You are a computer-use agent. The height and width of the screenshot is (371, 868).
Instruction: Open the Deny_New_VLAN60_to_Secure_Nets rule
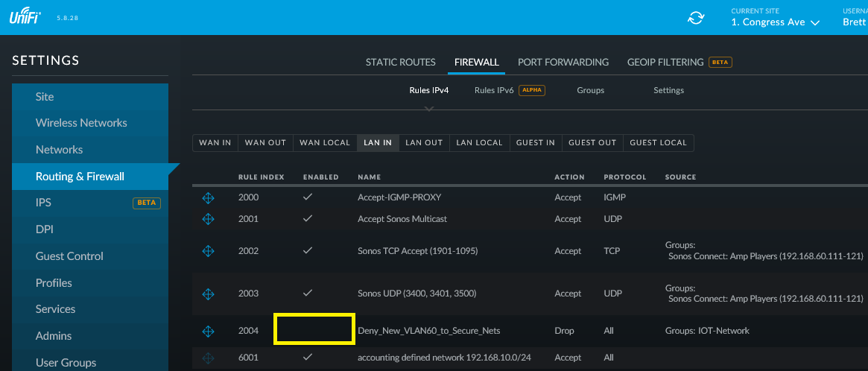(429, 331)
